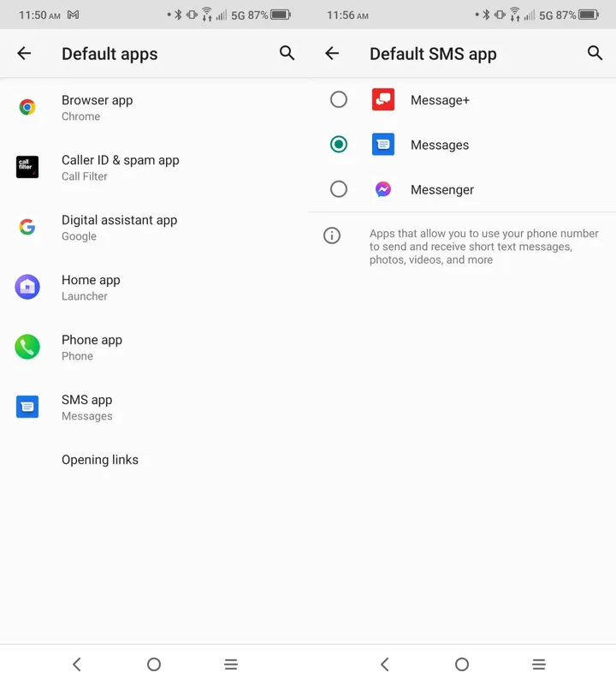Tap the Messenger app icon
The image size is (616, 685).
click(x=383, y=189)
